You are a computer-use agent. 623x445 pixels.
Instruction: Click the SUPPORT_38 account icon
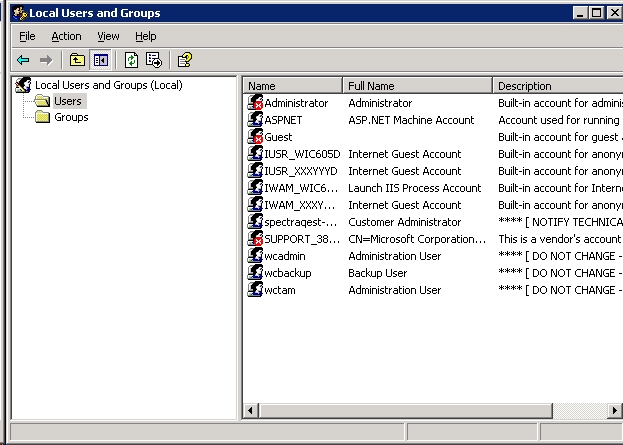tap(256, 239)
